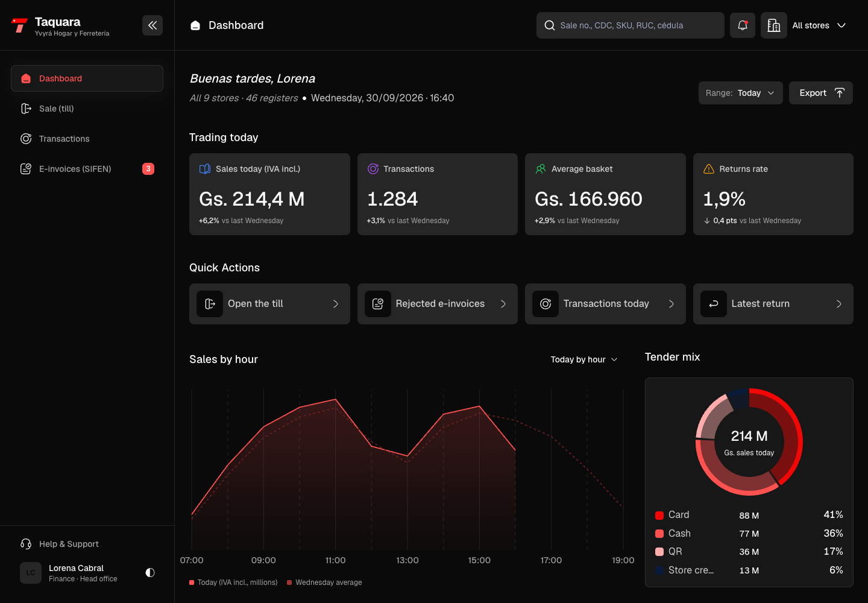Click the E-invoices badge showing 3
Viewport: 868px width, 603px height.
tap(148, 169)
